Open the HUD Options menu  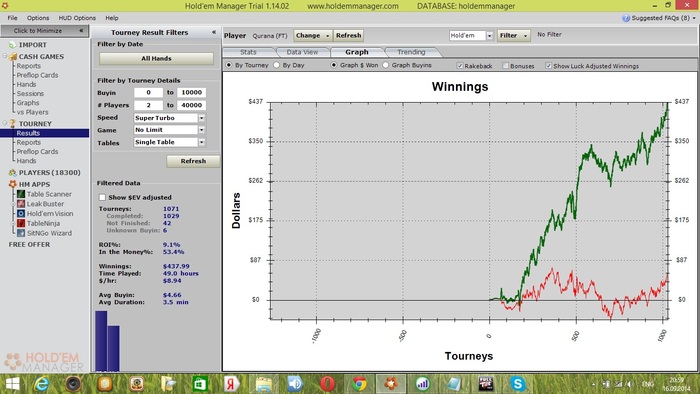[77, 18]
